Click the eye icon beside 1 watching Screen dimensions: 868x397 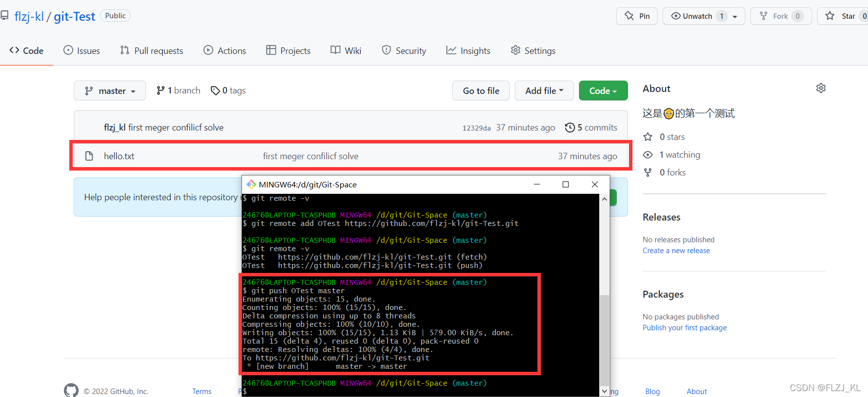tap(648, 155)
